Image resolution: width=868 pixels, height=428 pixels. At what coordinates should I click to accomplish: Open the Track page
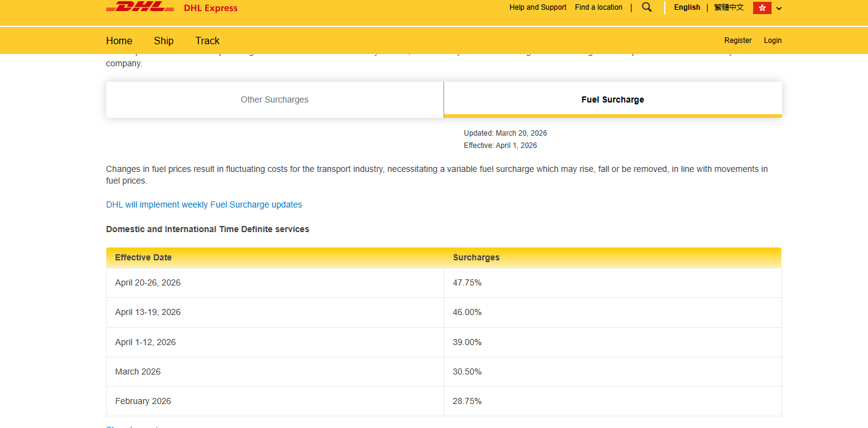coord(207,41)
